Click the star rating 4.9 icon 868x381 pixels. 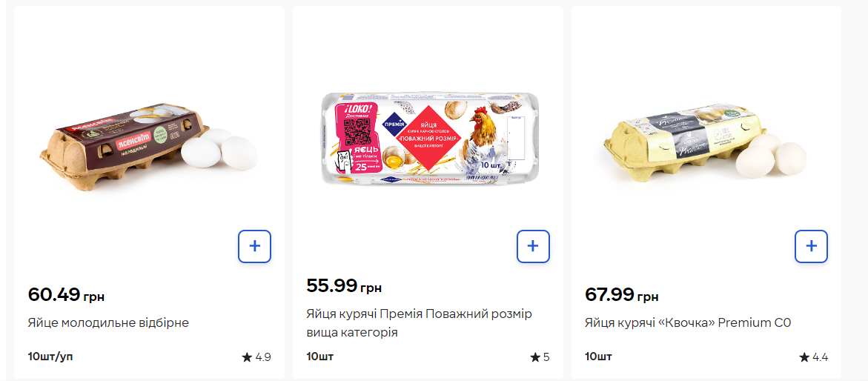247,357
